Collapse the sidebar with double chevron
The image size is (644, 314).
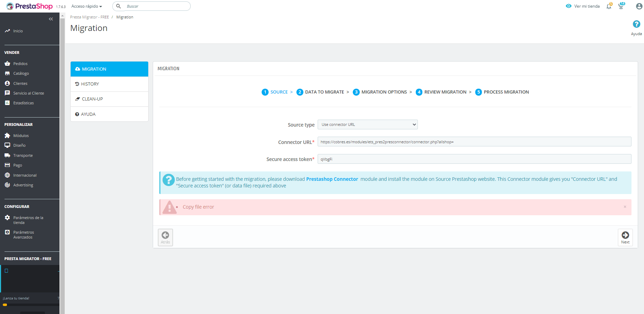(51, 19)
